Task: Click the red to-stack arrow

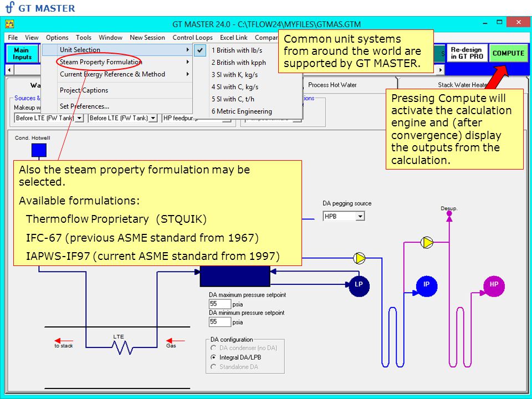Action: click(x=64, y=340)
